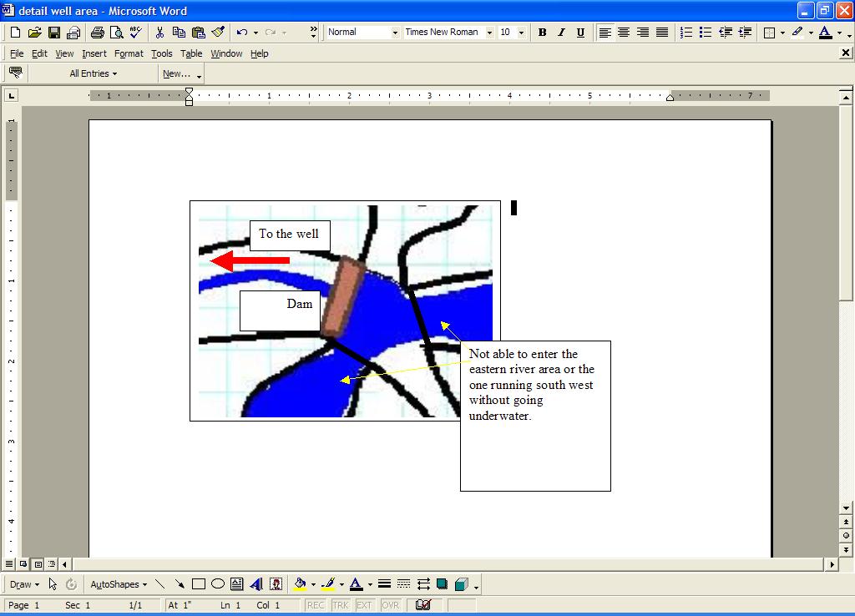Run the Spelling and Grammar check
Viewport: 855px width, 616px height.
[x=136, y=33]
